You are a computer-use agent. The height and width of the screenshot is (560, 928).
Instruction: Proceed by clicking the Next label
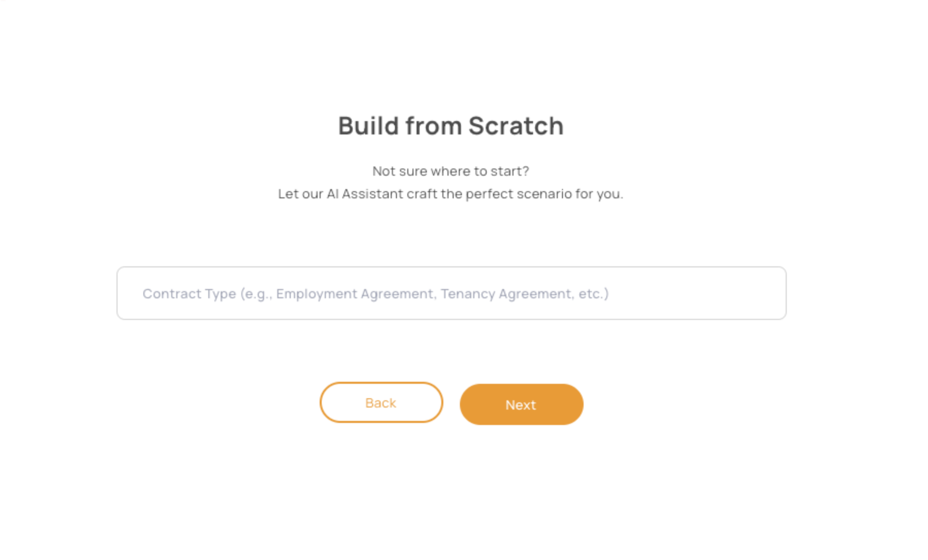[x=521, y=405]
